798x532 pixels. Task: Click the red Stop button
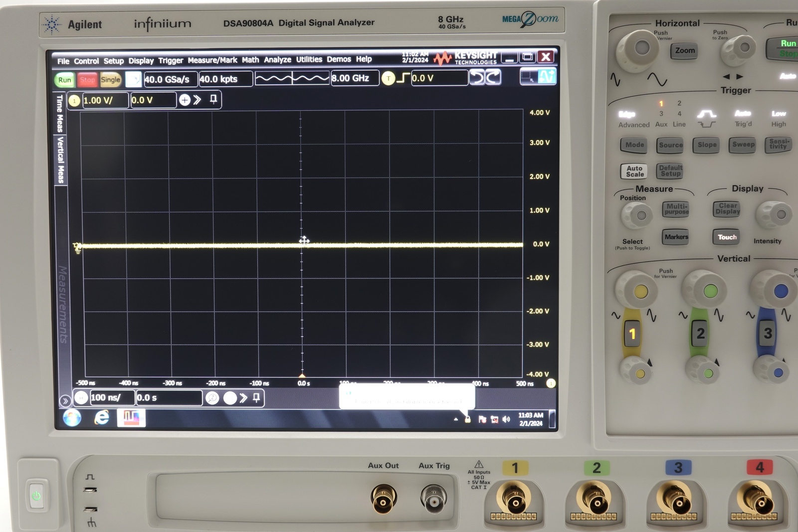pyautogui.click(x=87, y=80)
